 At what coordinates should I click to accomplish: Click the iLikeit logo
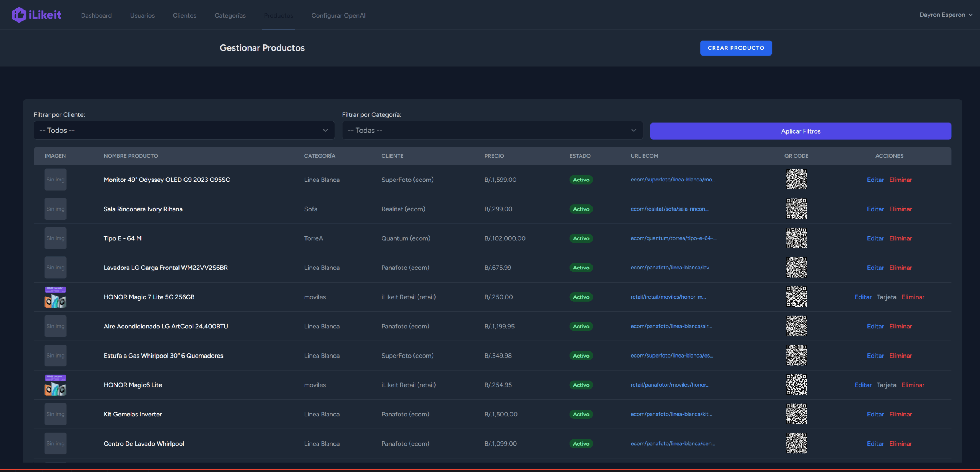36,15
